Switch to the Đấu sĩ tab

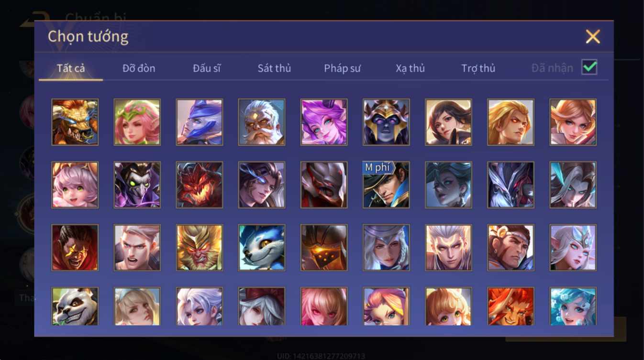click(x=207, y=68)
